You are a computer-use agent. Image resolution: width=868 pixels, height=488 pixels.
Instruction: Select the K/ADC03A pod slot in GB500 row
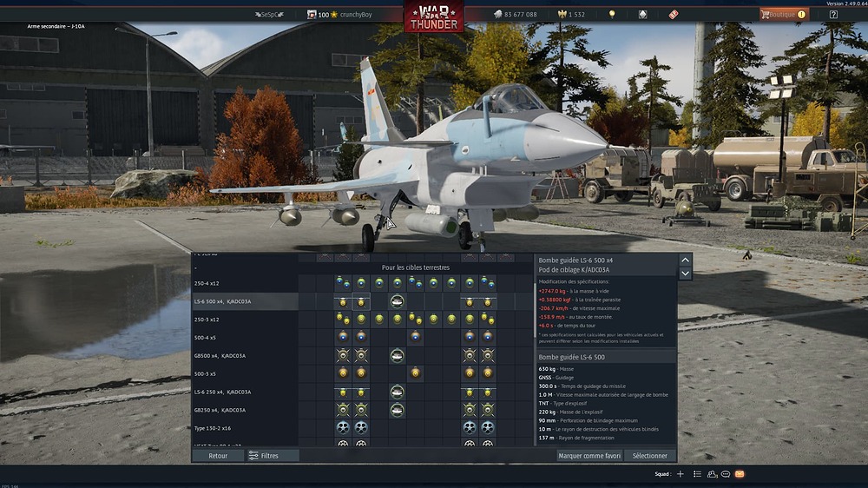pos(397,355)
